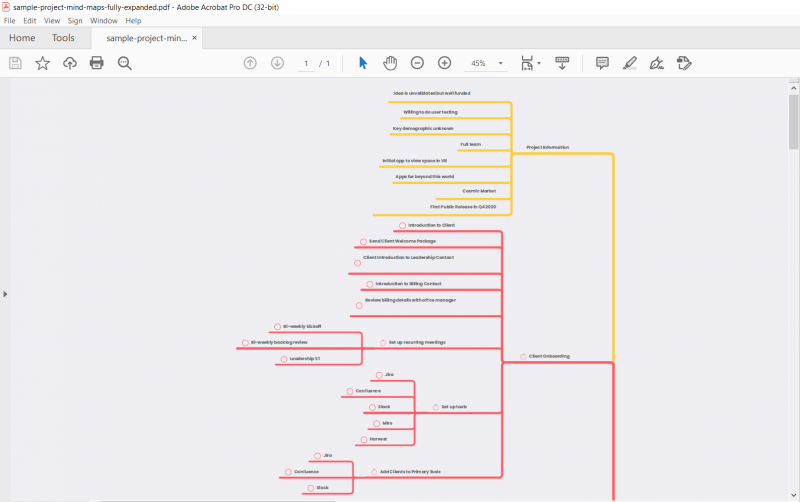Click the vertical scrollbar thumb

[x=793, y=121]
